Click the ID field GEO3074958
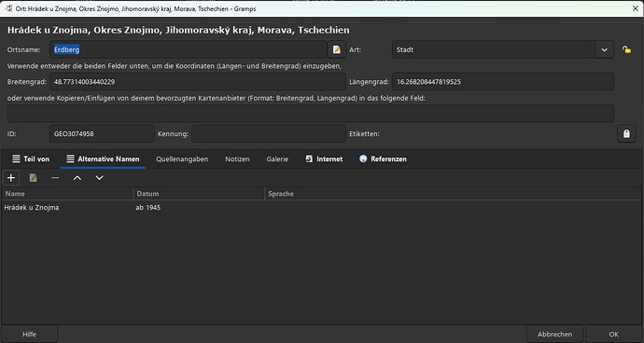The height and width of the screenshot is (343, 644). coord(102,134)
